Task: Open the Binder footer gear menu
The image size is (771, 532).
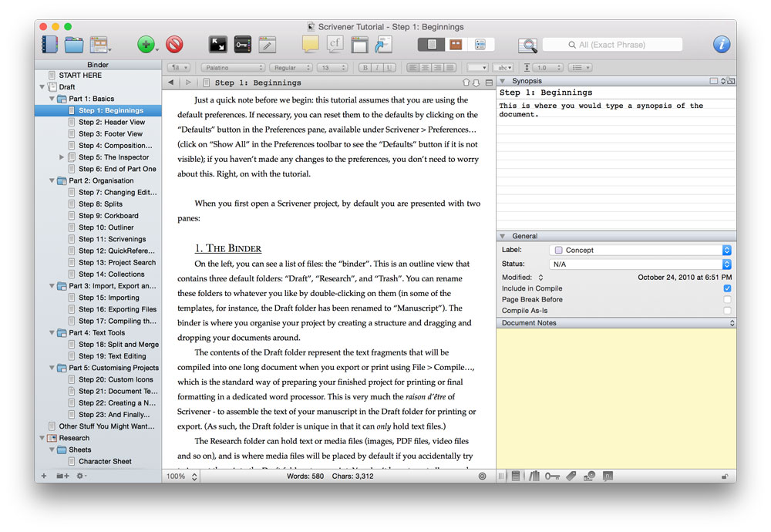Action: point(81,476)
